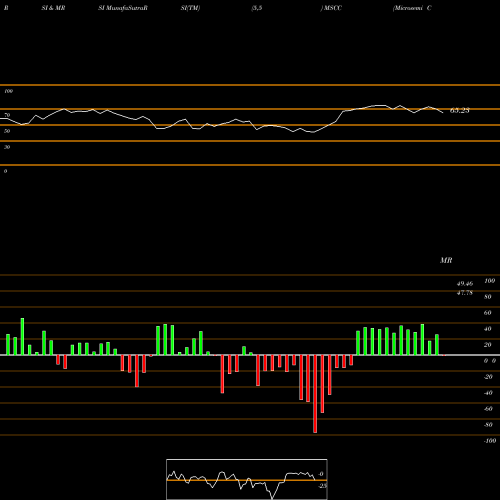Click the 'SI(TM)' header label
Viewport: 500px width, 500px height.
point(190,8)
